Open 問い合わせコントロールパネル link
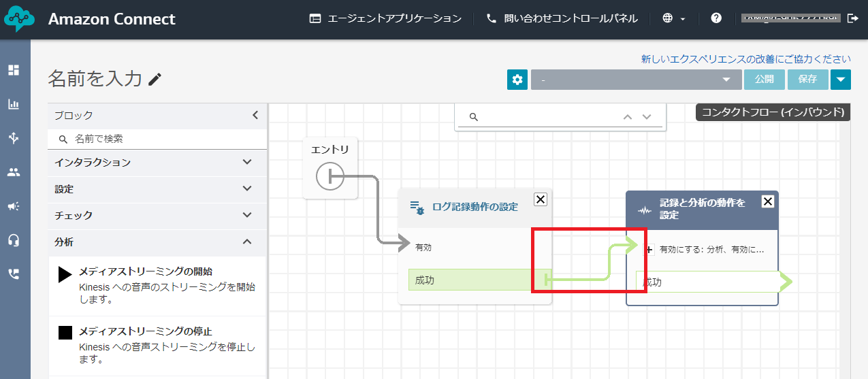The image size is (868, 379). (x=562, y=18)
